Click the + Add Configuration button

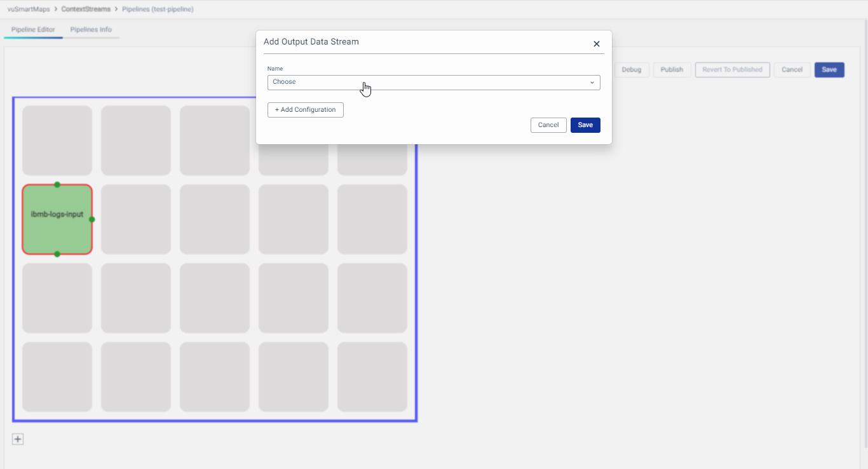point(305,110)
